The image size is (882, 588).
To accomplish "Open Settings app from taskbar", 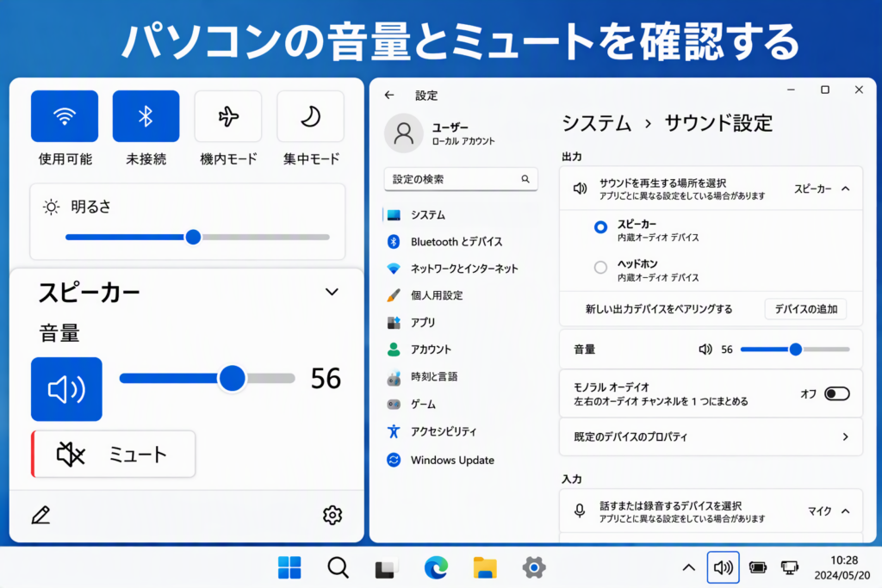I will coord(533,567).
